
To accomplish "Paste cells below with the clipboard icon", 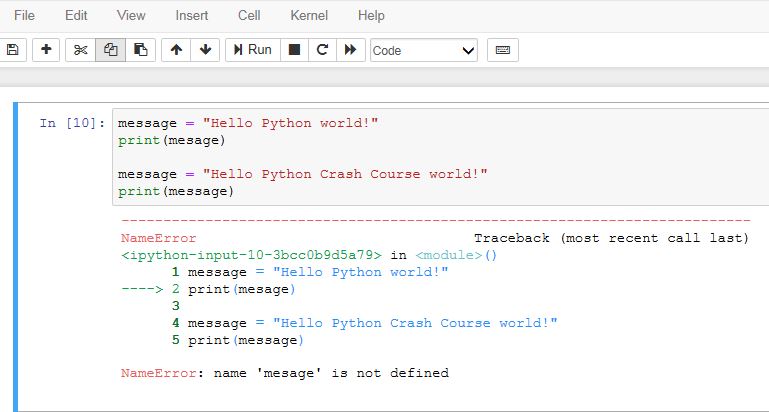I will click(x=141, y=50).
